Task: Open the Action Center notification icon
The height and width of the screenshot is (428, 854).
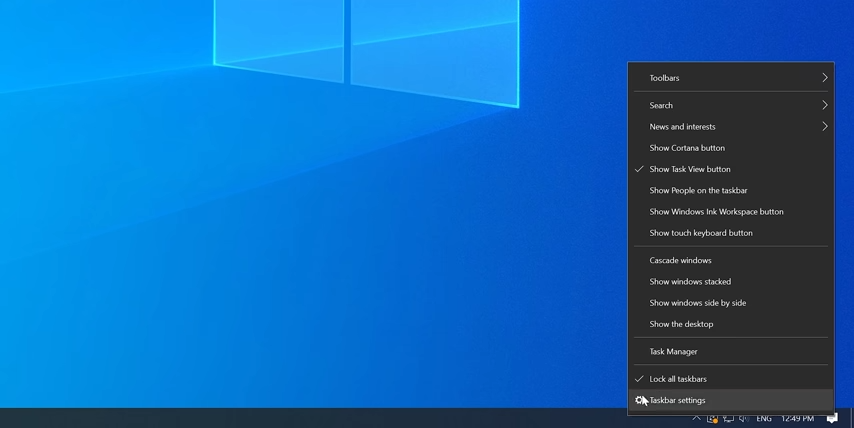Action: [832, 419]
